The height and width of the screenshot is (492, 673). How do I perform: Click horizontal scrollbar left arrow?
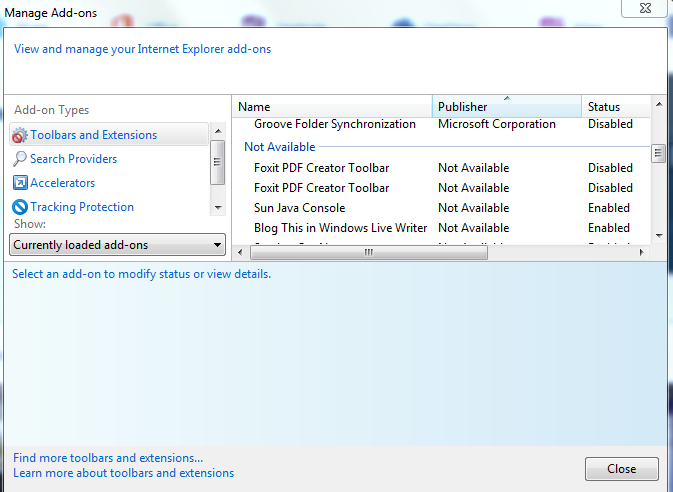pyautogui.click(x=240, y=252)
